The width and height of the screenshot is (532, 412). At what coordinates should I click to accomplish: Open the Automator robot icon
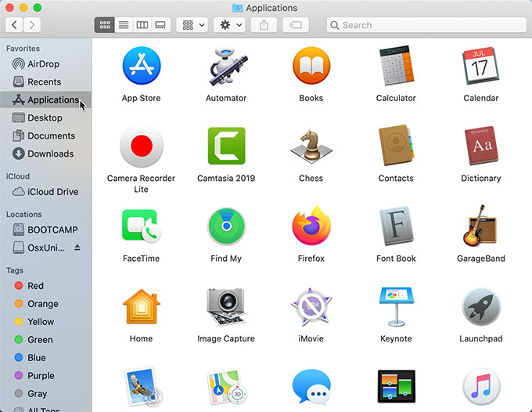[228, 66]
